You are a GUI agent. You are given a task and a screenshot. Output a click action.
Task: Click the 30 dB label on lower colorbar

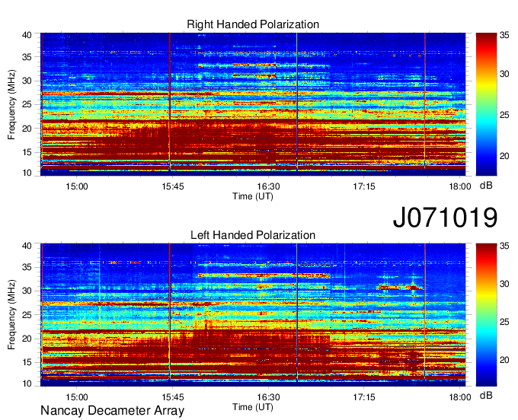pyautogui.click(x=504, y=284)
